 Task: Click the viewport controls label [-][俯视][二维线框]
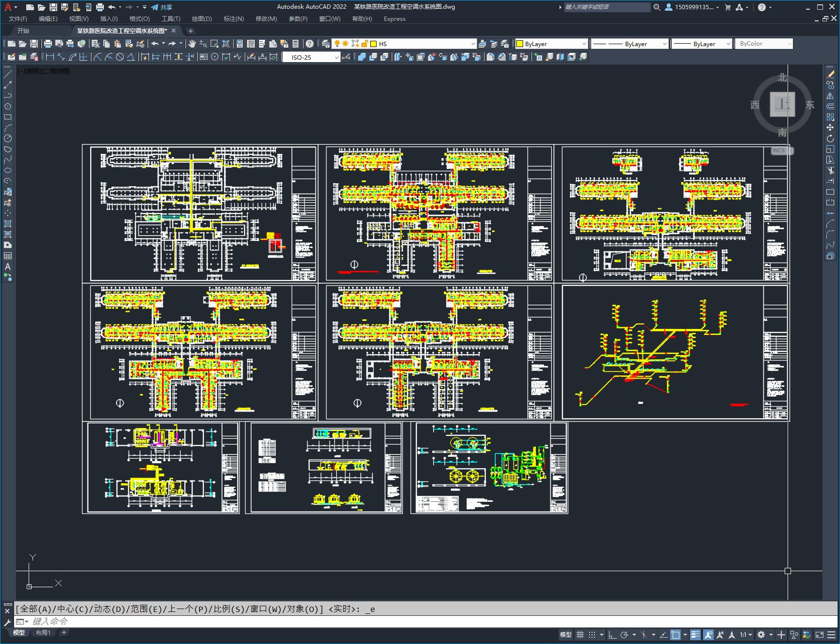tap(44, 71)
